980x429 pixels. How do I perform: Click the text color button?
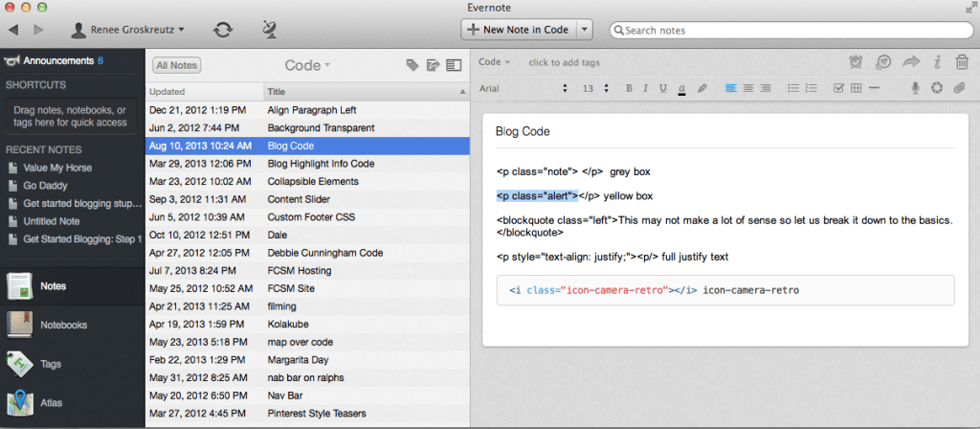coord(681,88)
